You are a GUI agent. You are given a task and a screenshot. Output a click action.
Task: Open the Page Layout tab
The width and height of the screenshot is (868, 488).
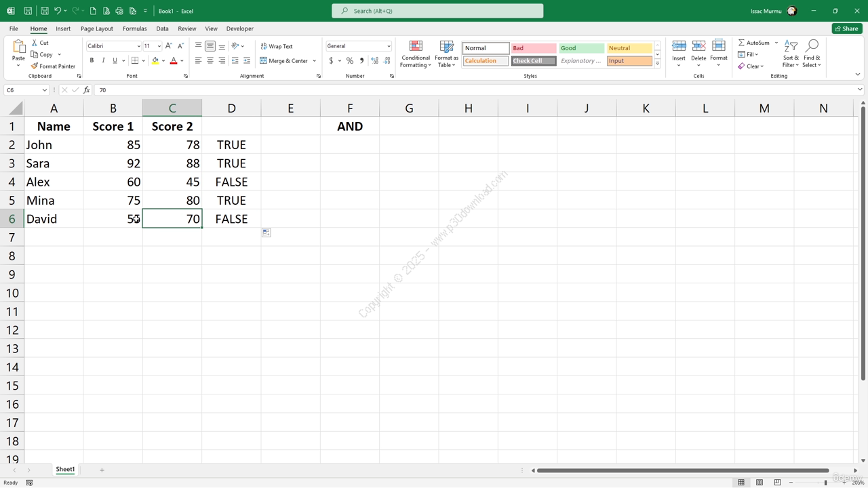(96, 28)
